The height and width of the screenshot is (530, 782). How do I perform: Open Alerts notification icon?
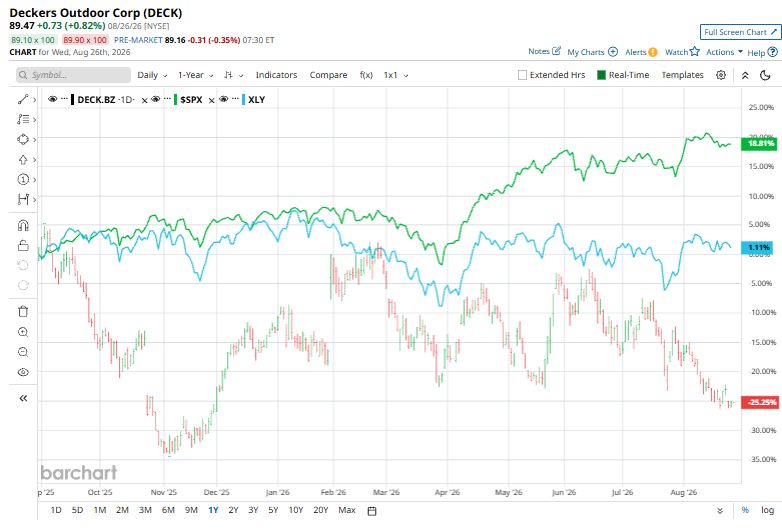click(652, 52)
